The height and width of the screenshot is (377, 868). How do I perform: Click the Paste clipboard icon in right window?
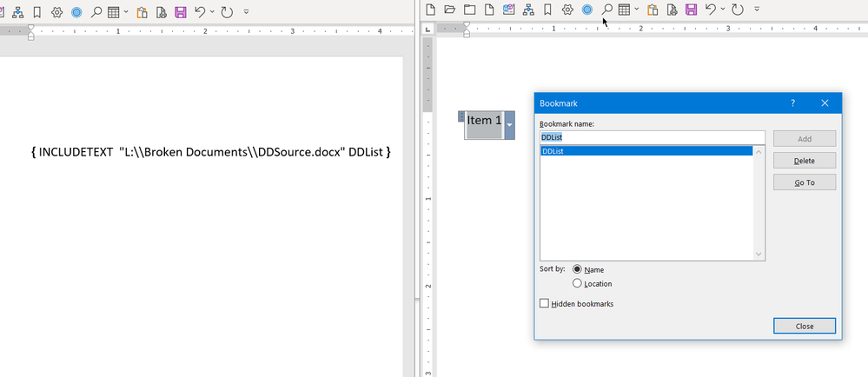tap(653, 10)
